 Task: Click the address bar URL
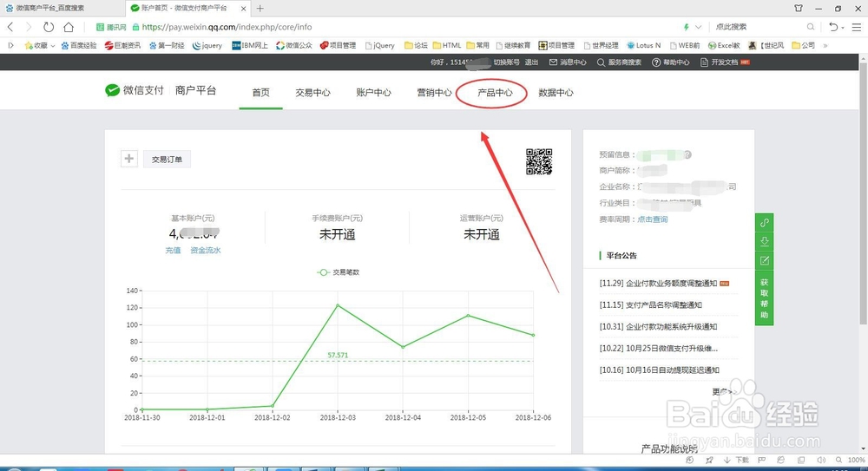pyautogui.click(x=227, y=27)
